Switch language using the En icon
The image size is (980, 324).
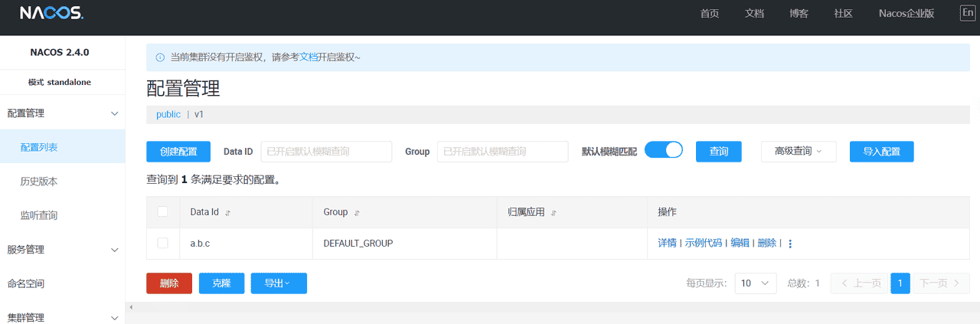(x=968, y=13)
